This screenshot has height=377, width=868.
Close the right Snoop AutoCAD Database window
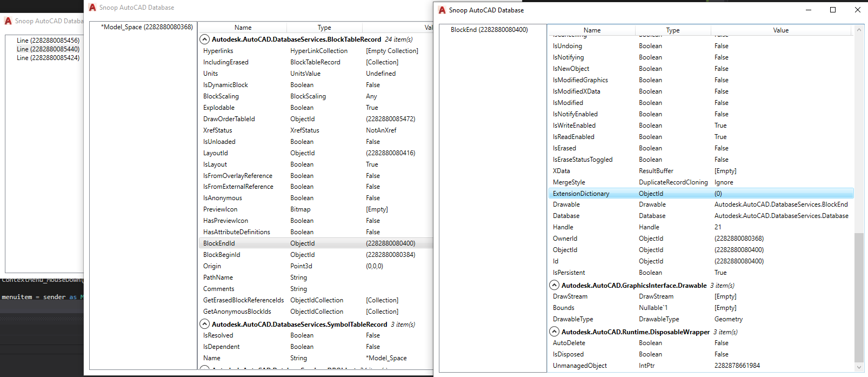coord(857,10)
